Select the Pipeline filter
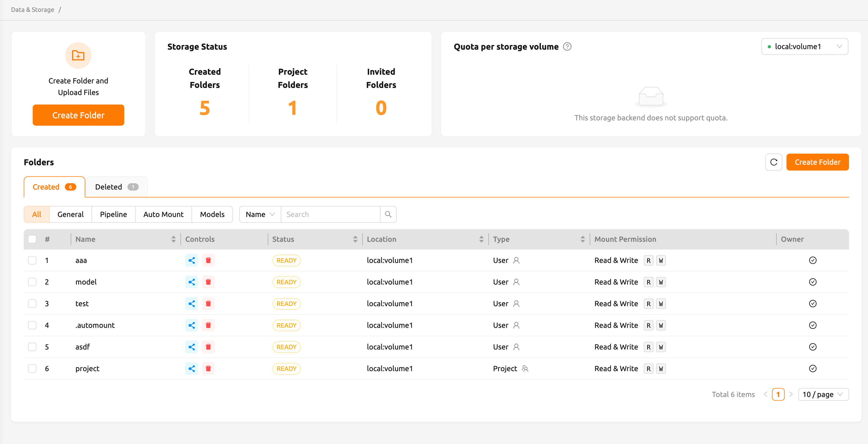 coord(113,214)
